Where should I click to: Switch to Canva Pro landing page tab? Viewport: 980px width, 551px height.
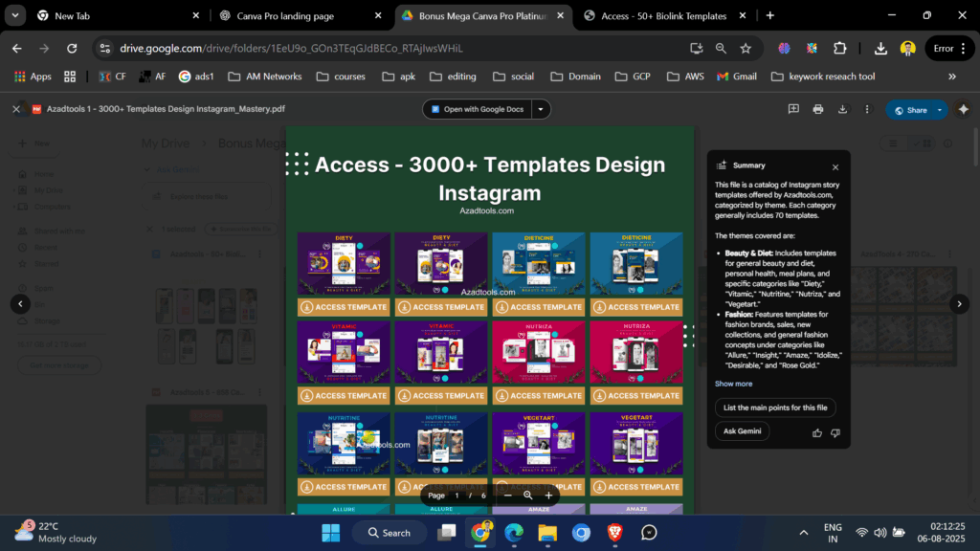(x=299, y=15)
